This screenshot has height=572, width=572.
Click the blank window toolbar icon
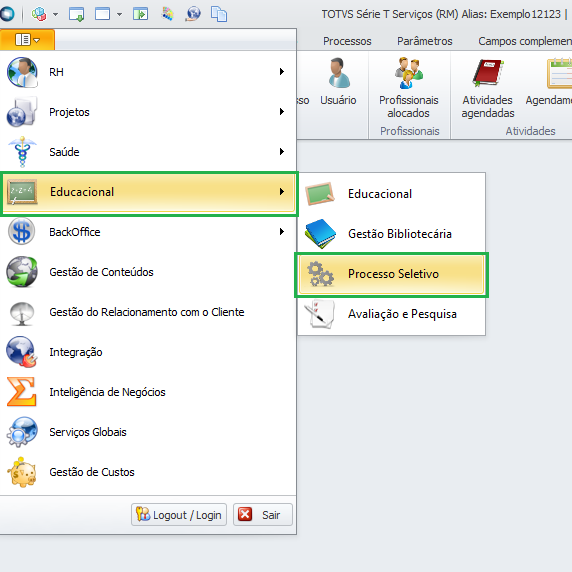(x=103, y=14)
